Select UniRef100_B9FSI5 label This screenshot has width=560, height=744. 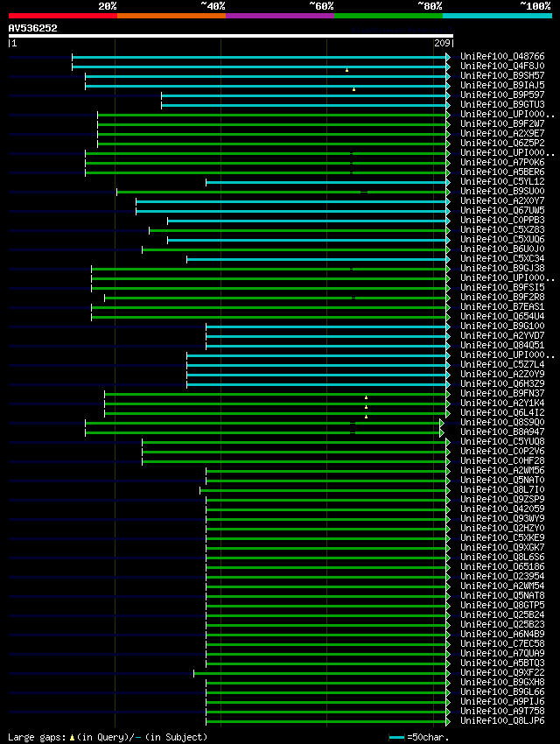[x=502, y=287]
